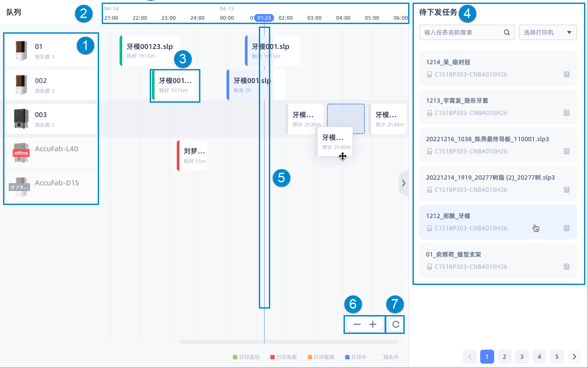This screenshot has height=368, width=588.
Task: Click the refresh timeline icon
Action: tap(395, 324)
